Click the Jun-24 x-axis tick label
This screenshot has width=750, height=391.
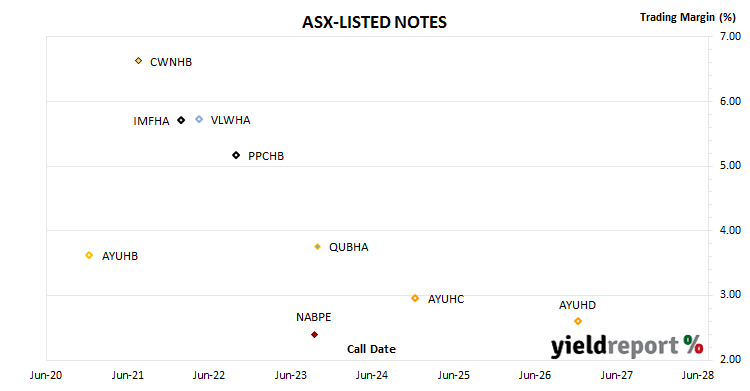(x=372, y=375)
